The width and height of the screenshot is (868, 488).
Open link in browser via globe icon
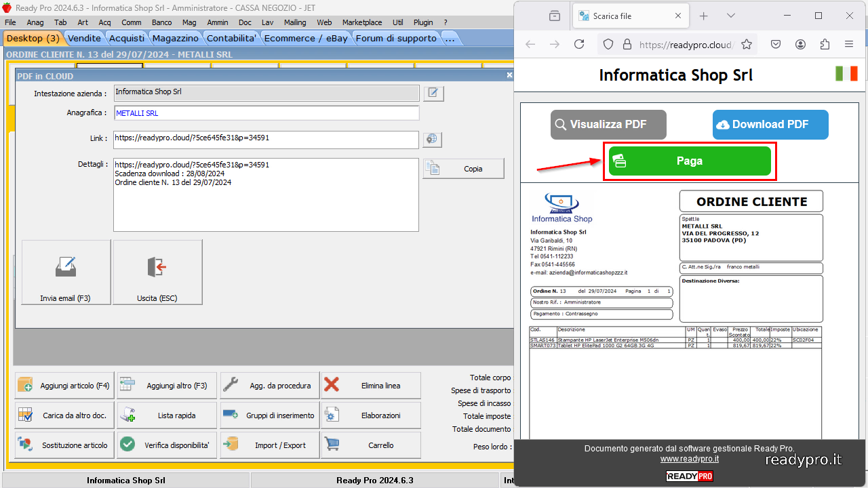pyautogui.click(x=432, y=140)
